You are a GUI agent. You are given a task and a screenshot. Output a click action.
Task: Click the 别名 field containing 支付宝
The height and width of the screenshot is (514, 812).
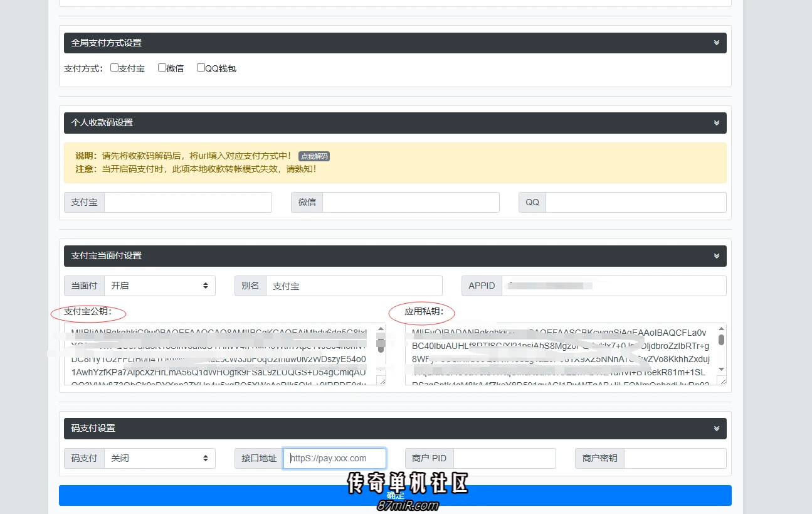pyautogui.click(x=354, y=286)
